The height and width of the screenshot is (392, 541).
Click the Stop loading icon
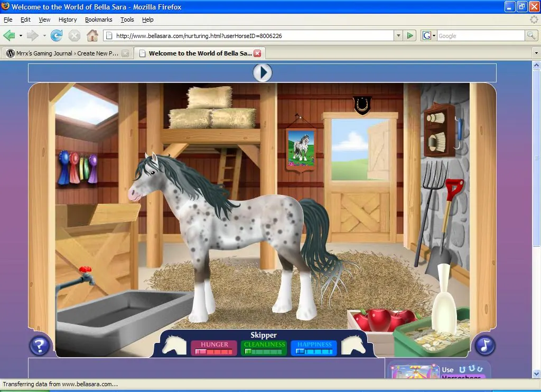(74, 35)
